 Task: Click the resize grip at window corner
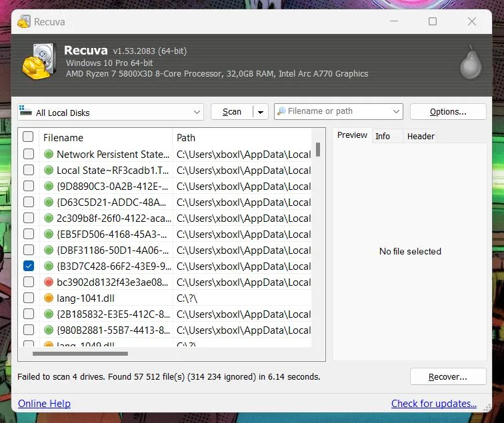click(x=487, y=408)
